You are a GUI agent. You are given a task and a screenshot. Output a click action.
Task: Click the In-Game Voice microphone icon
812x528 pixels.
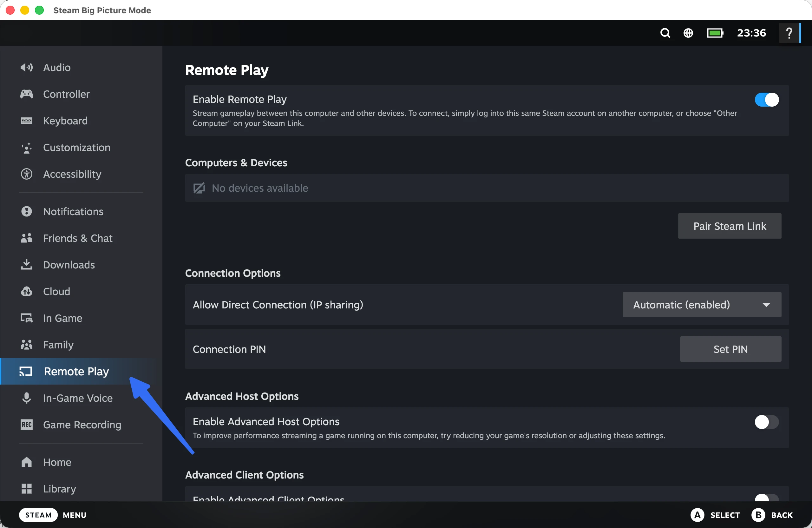[27, 398]
